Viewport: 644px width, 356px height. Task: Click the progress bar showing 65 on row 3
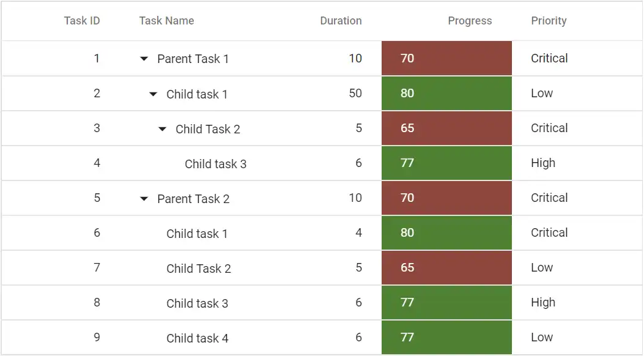[446, 128]
